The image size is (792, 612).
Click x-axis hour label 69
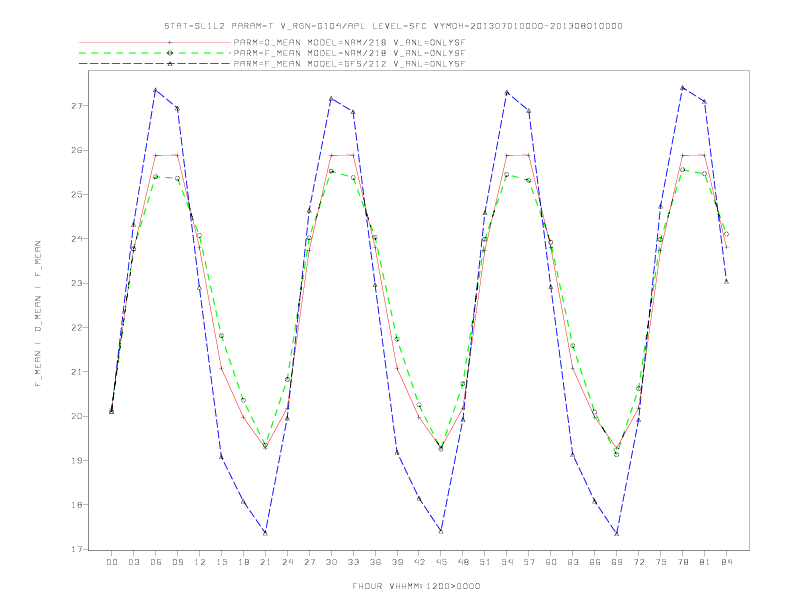[x=617, y=562]
